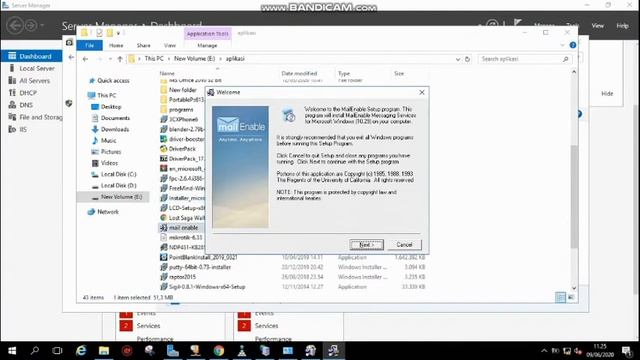The image size is (640, 360).
Task: Select the 'New folder' item
Action: click(x=182, y=90)
